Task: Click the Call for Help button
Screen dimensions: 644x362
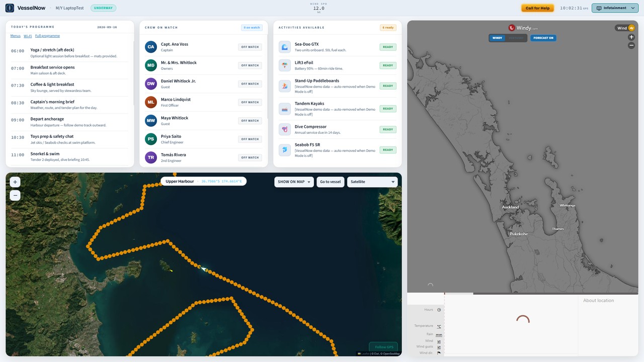Action: (x=537, y=8)
